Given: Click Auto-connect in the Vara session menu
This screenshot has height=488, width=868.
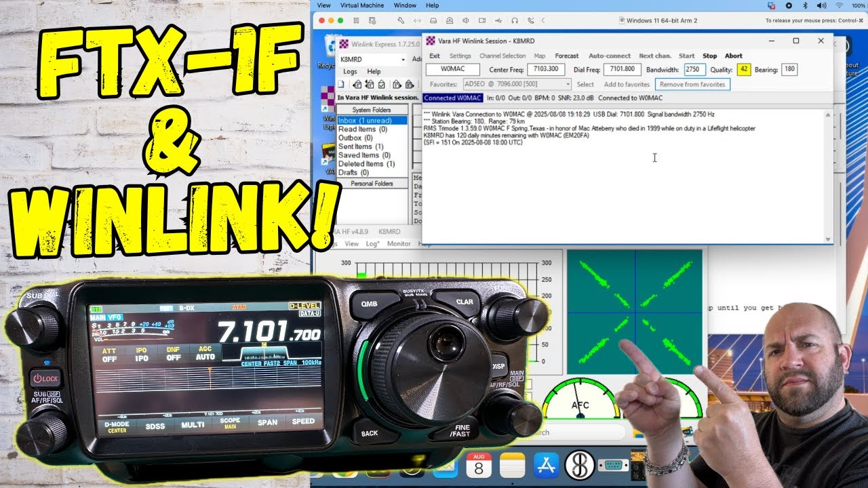Looking at the screenshot, I should coord(610,56).
